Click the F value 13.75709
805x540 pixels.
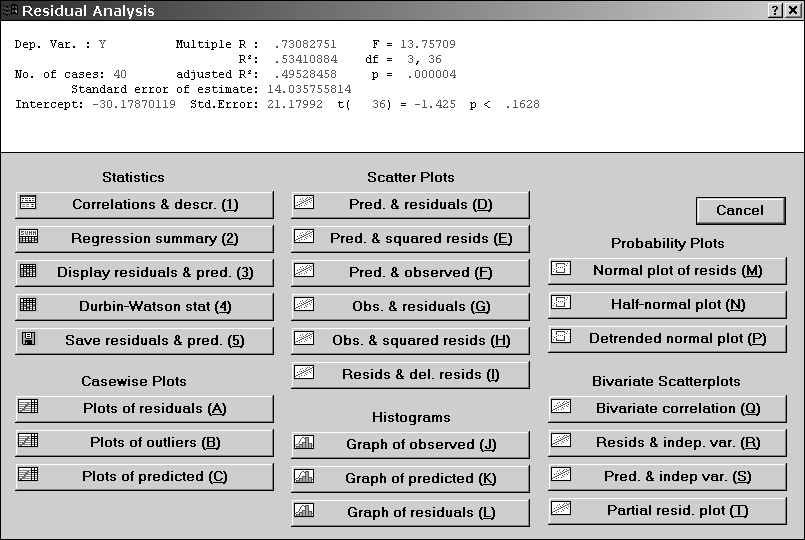pos(428,44)
